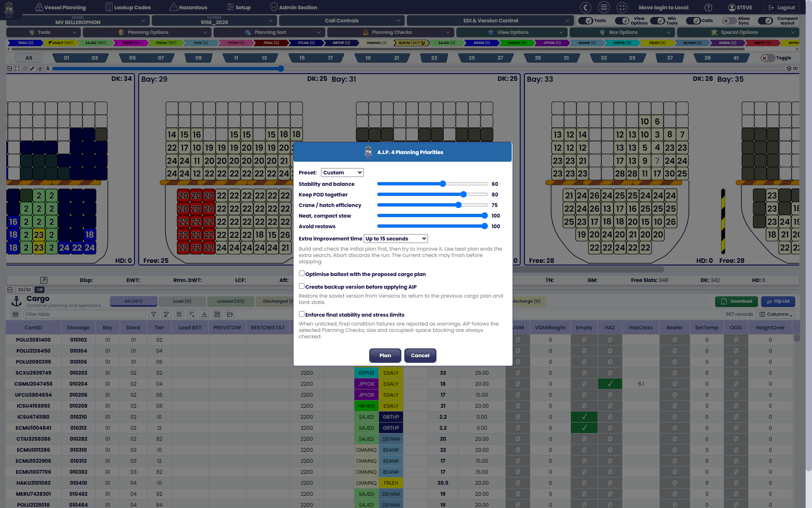
Task: Expand the 916E_2026 voyage dropdown
Action: [214, 20]
